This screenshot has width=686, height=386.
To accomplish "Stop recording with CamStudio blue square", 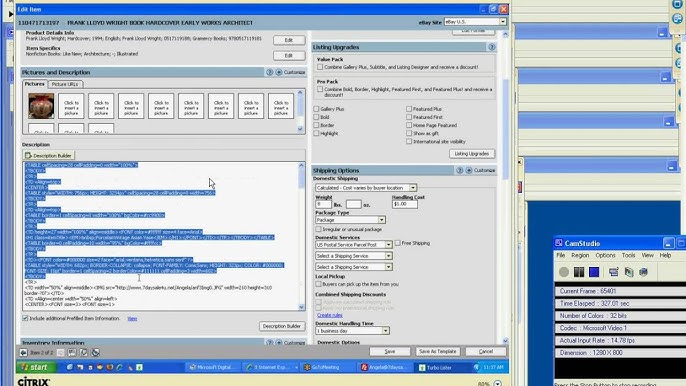I will [x=594, y=272].
